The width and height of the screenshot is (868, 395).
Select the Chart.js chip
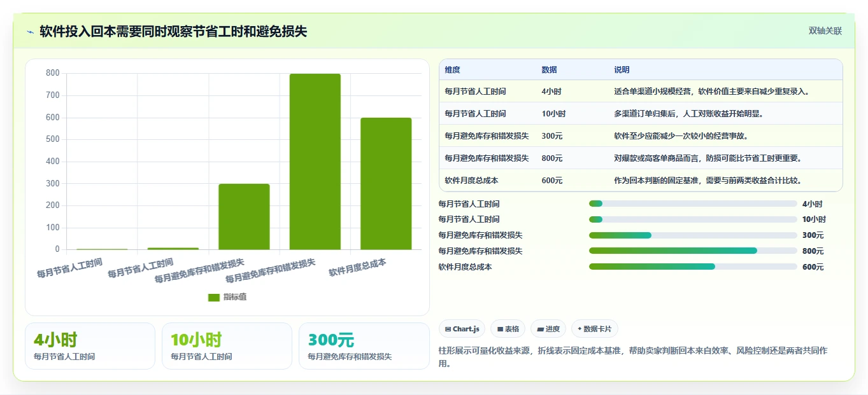click(x=462, y=329)
